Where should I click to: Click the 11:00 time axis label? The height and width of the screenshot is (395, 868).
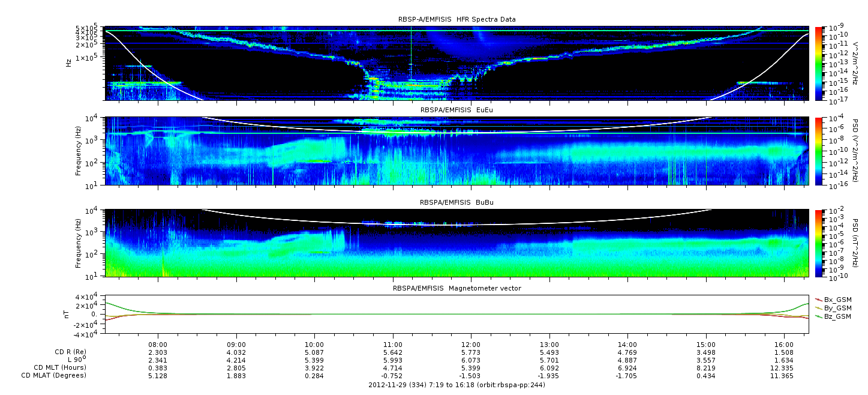pyautogui.click(x=392, y=345)
